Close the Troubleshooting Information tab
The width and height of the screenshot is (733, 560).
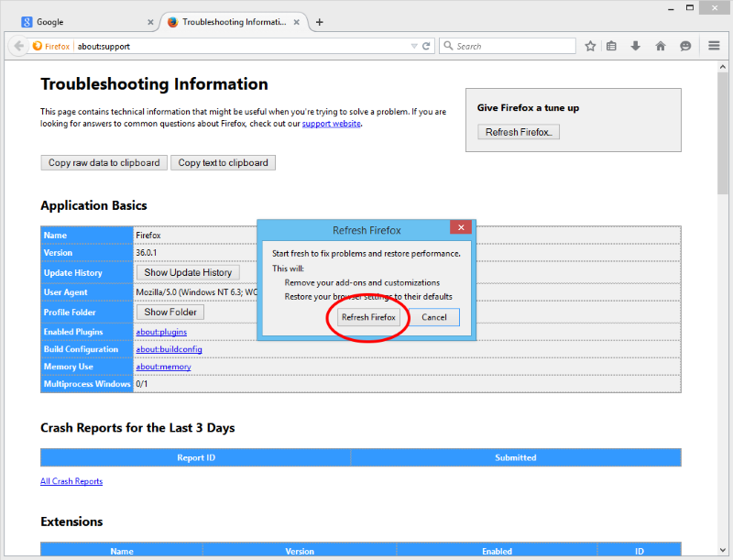296,22
